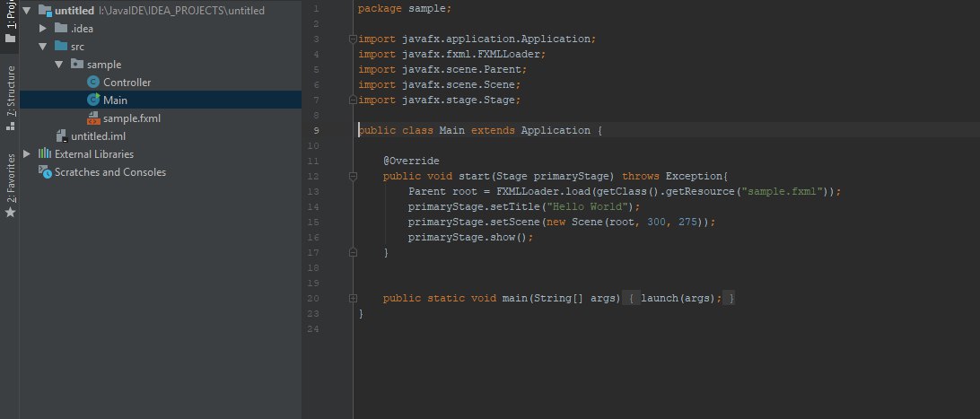Place cursor on "package sample;" line
The height and width of the screenshot is (419, 980).
tap(405, 9)
